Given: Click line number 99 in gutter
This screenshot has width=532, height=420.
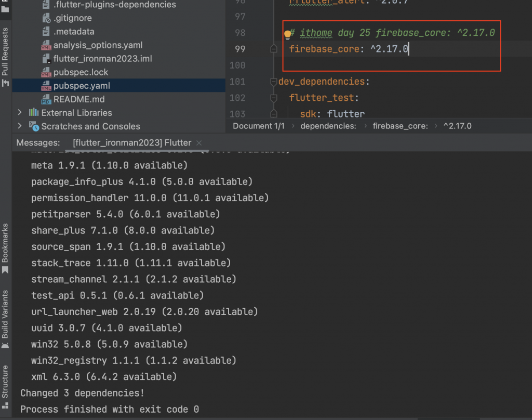Looking at the screenshot, I should 240,49.
